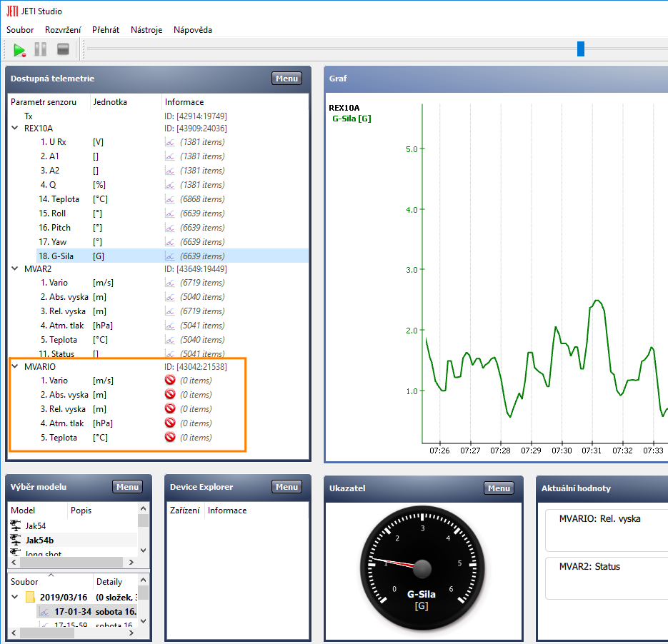Open Menu button in Device Explorer panel

[x=286, y=487]
